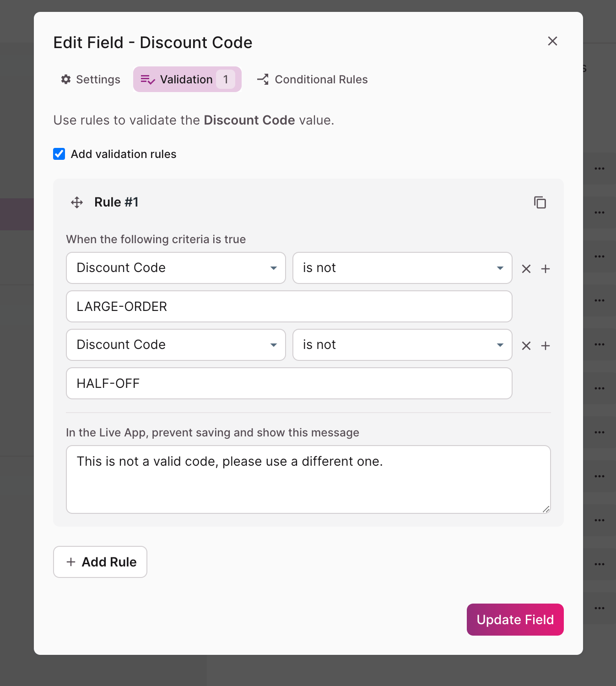
Task: Uncheck the Add validation rules checkbox
Action: click(x=59, y=154)
